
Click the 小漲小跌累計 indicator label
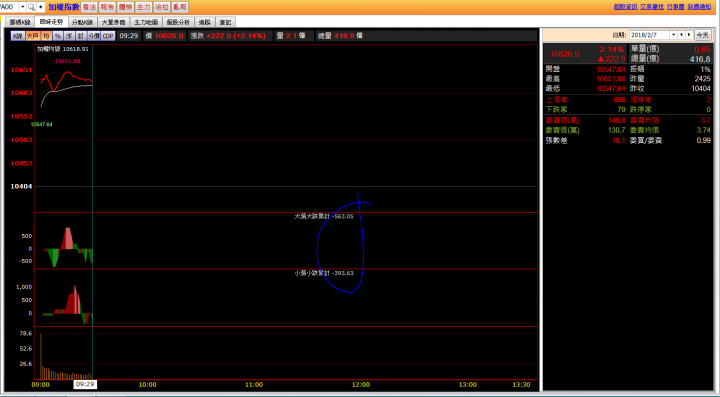(x=324, y=273)
